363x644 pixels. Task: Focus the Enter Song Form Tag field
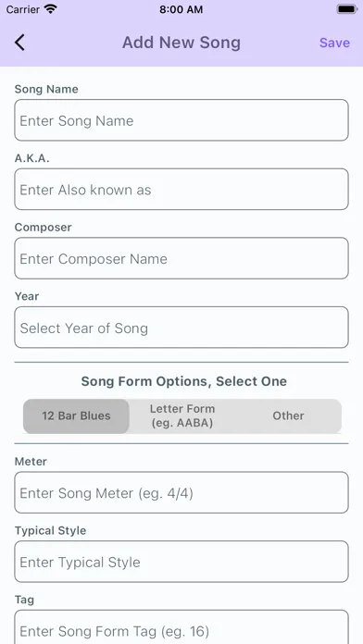pyautogui.click(x=181, y=627)
